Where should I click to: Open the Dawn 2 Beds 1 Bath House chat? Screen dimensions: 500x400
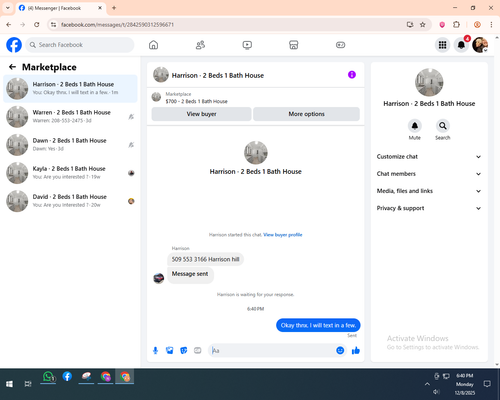70,145
